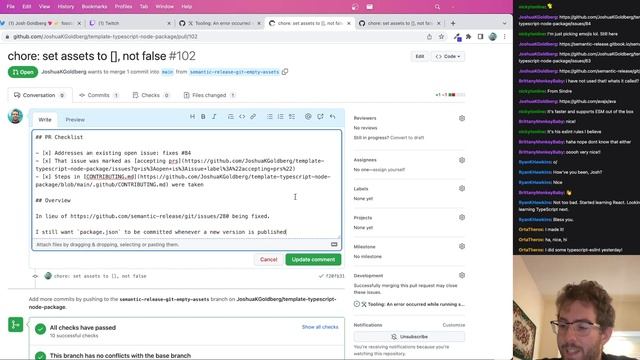Open the Chrome three-dot menu
Image resolution: width=640 pixels, height=360 pixels.
504,37
